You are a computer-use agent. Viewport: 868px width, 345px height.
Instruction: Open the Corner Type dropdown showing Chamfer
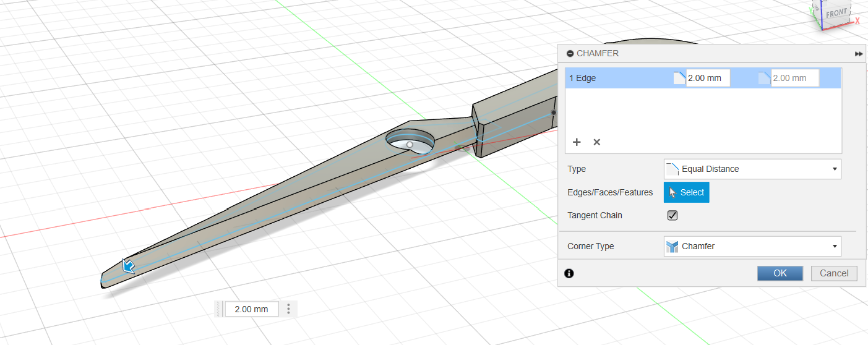click(752, 246)
